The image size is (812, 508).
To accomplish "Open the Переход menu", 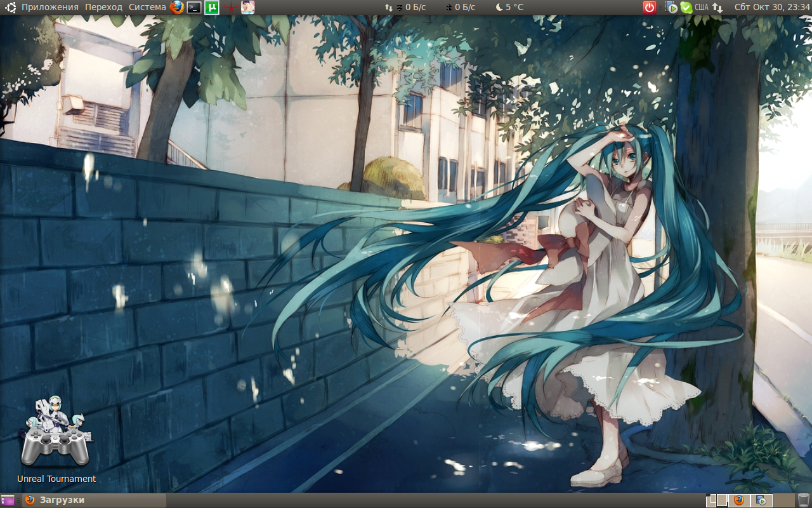I will click(103, 7).
